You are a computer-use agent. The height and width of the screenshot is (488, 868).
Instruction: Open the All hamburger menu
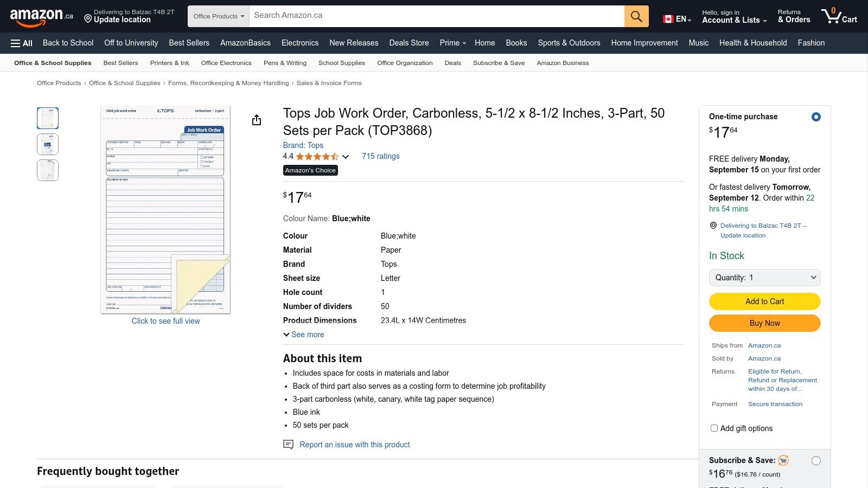[22, 43]
